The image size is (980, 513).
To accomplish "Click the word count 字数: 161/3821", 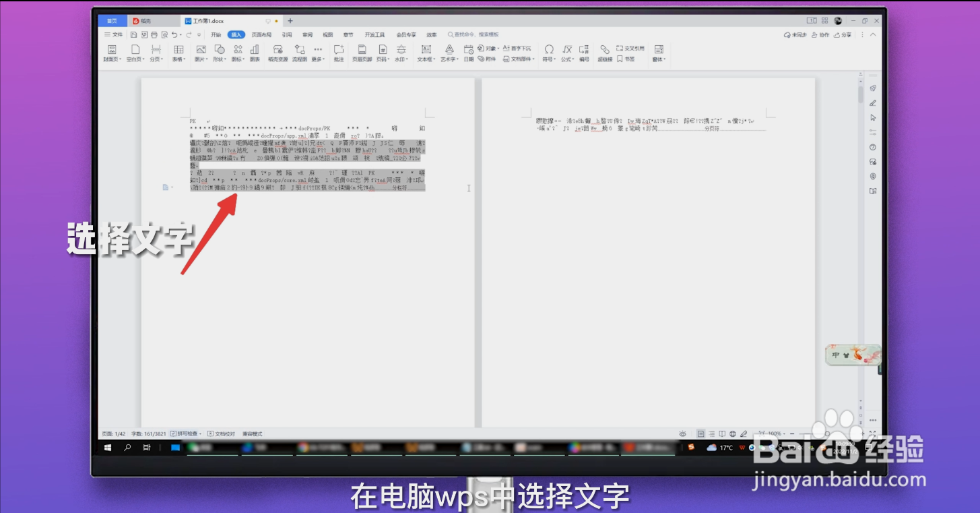I will coord(148,433).
